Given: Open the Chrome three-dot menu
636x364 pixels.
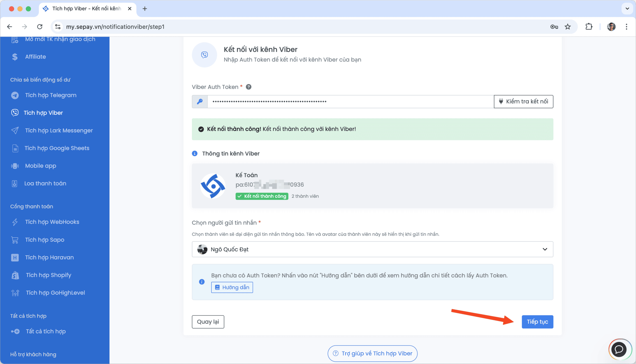Looking at the screenshot, I should pyautogui.click(x=626, y=27).
